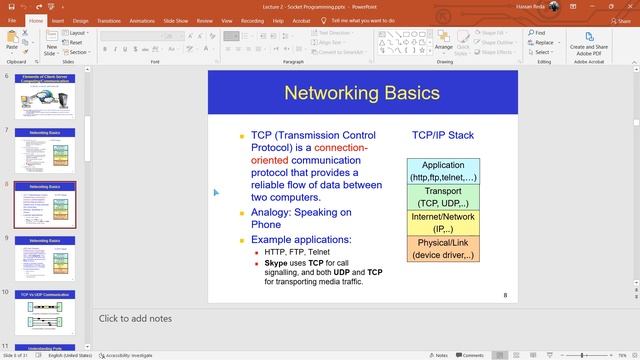Screen dimensions: 640x360
Task: Expand the shapes gallery More arrow
Action: (x=429, y=51)
